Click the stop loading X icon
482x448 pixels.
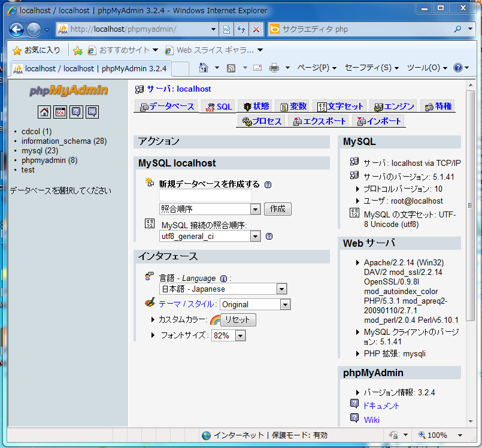(x=256, y=29)
